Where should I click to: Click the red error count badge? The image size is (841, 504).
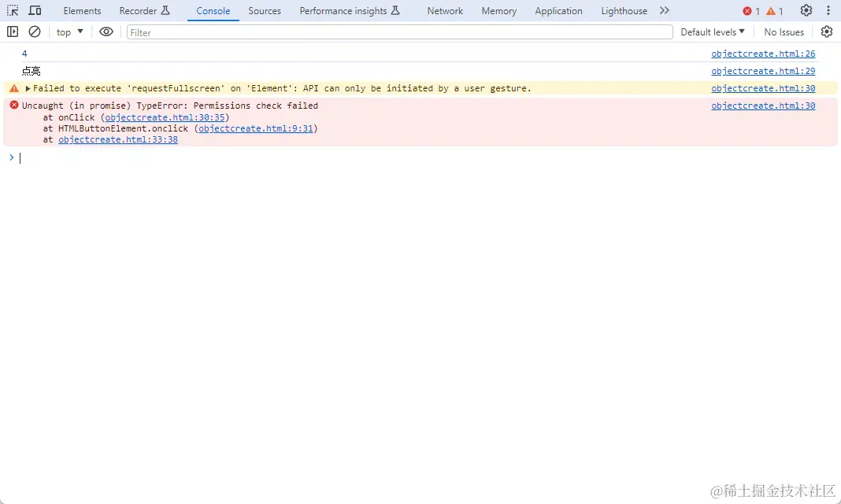click(751, 11)
